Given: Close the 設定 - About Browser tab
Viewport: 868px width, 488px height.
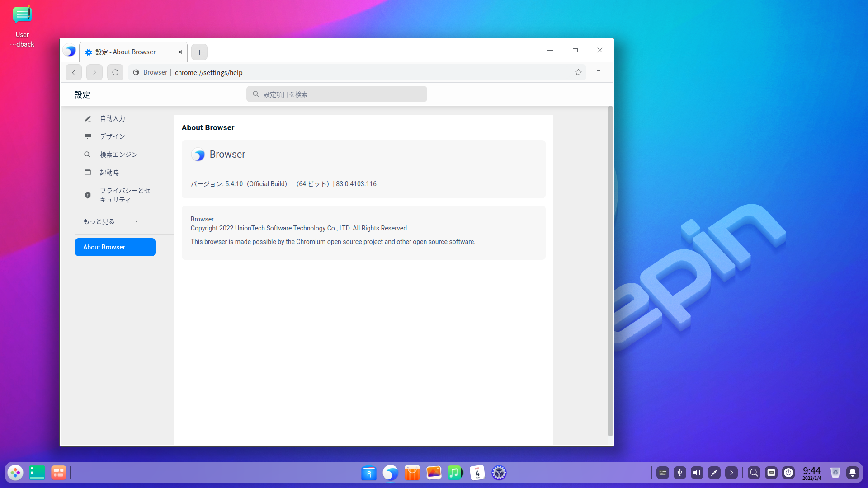Looking at the screenshot, I should pyautogui.click(x=180, y=52).
